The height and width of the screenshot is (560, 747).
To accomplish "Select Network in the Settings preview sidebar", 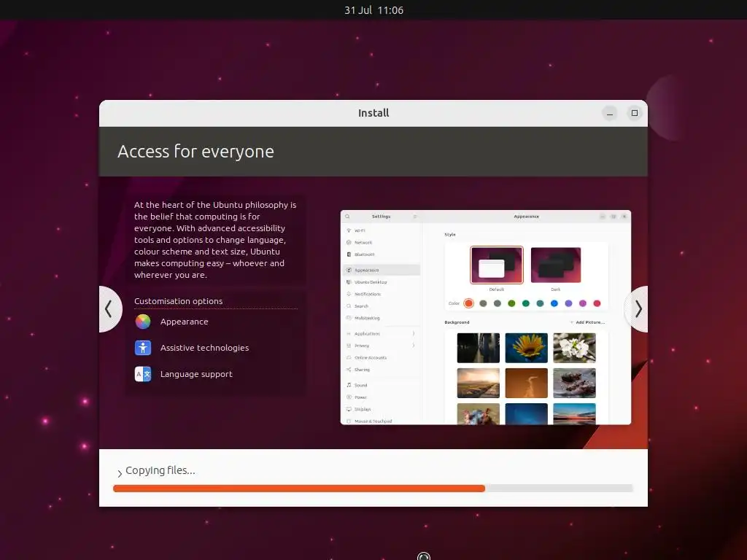I will tap(381, 242).
